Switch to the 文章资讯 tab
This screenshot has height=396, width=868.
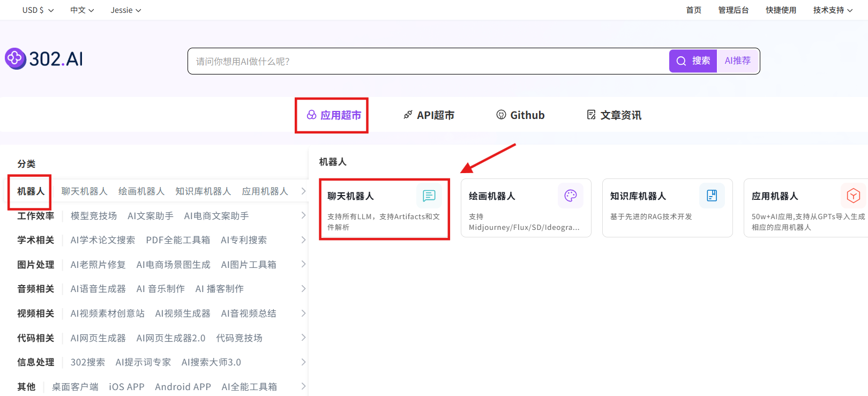[614, 115]
